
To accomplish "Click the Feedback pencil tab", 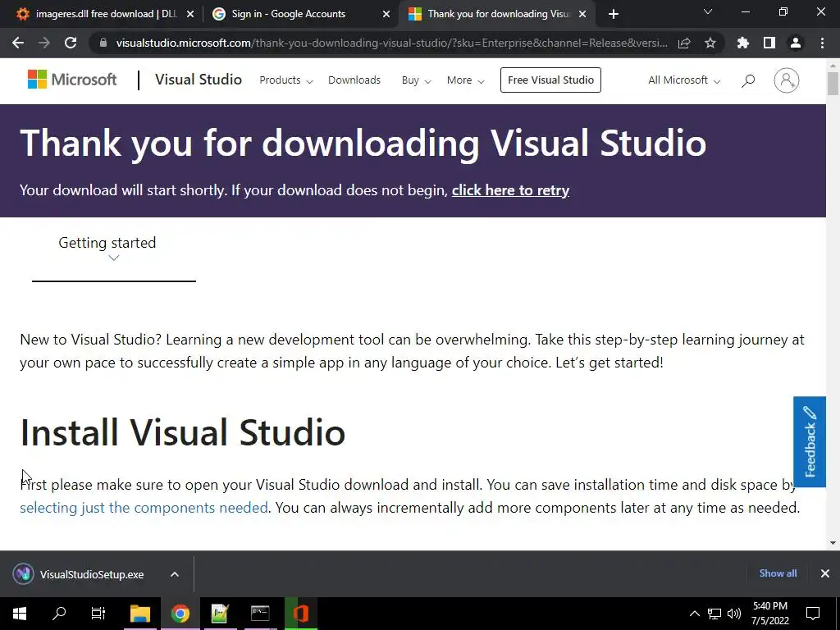I will tap(810, 441).
